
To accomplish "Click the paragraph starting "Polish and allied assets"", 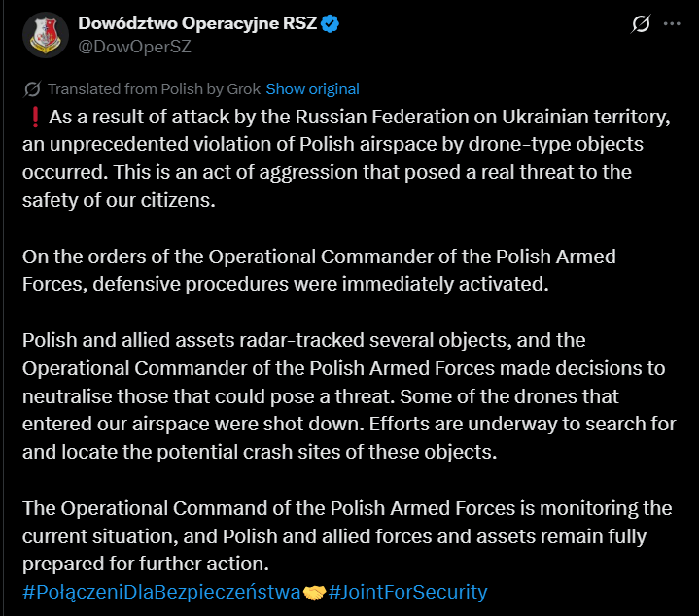I will coord(350,396).
